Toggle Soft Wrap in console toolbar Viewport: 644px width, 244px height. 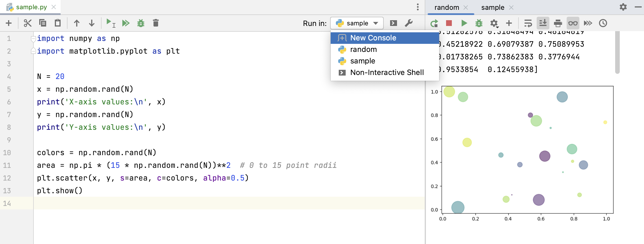coord(528,23)
